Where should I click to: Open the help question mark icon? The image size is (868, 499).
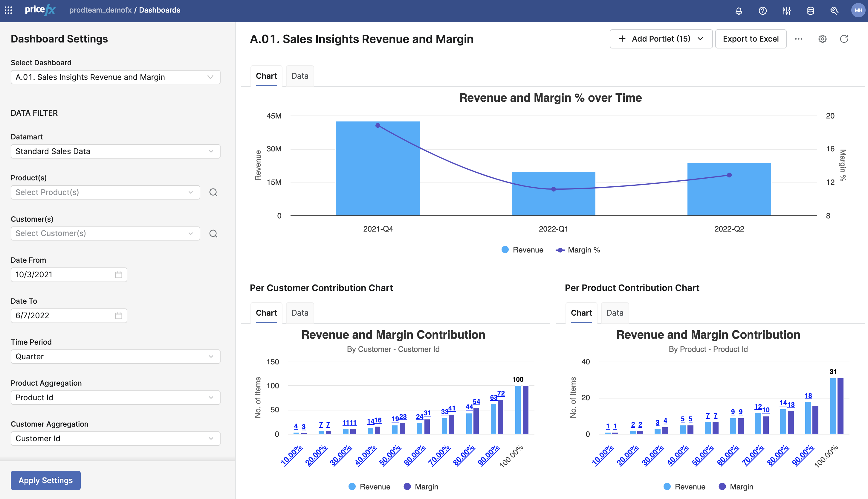762,11
